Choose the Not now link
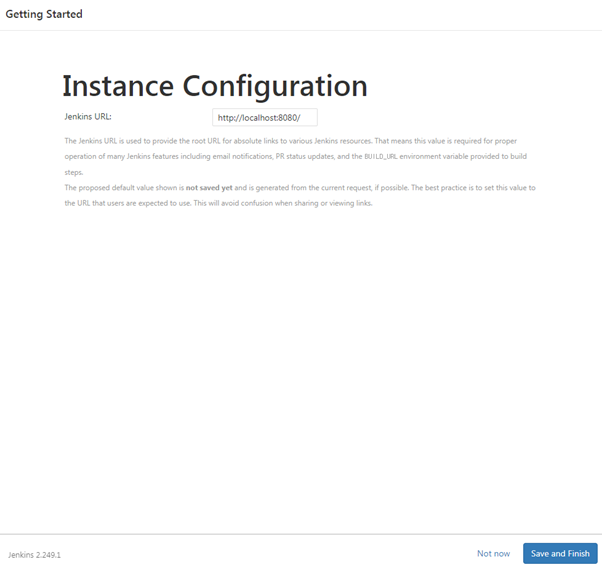The height and width of the screenshot is (570, 602). pos(493,553)
